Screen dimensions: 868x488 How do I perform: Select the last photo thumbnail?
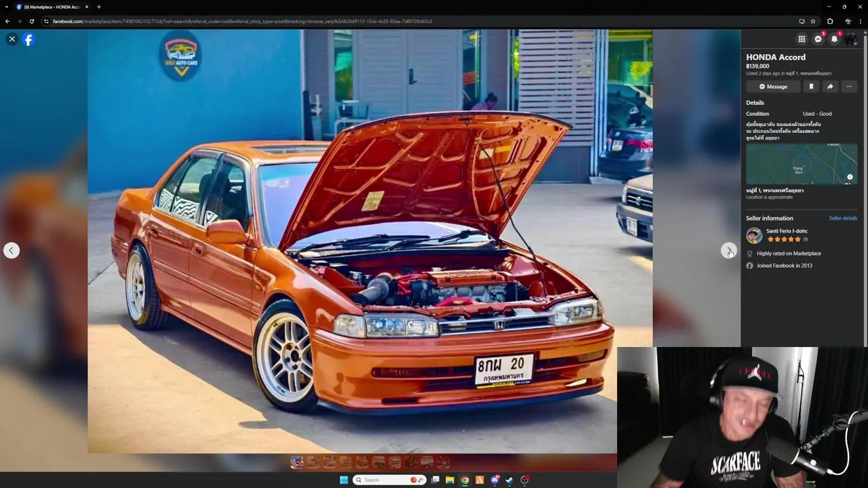pyautogui.click(x=443, y=462)
